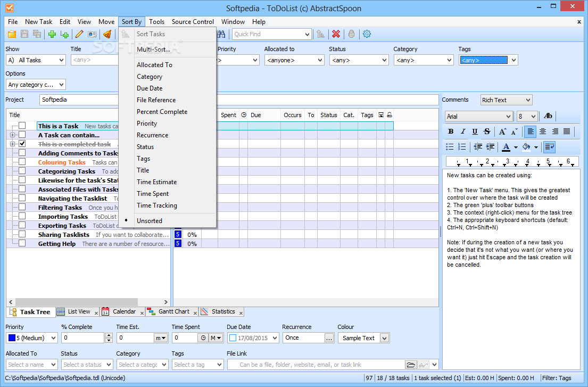Viewport: 588px width, 387px height.
Task: Click the Time Spent clock button
Action: [203, 338]
